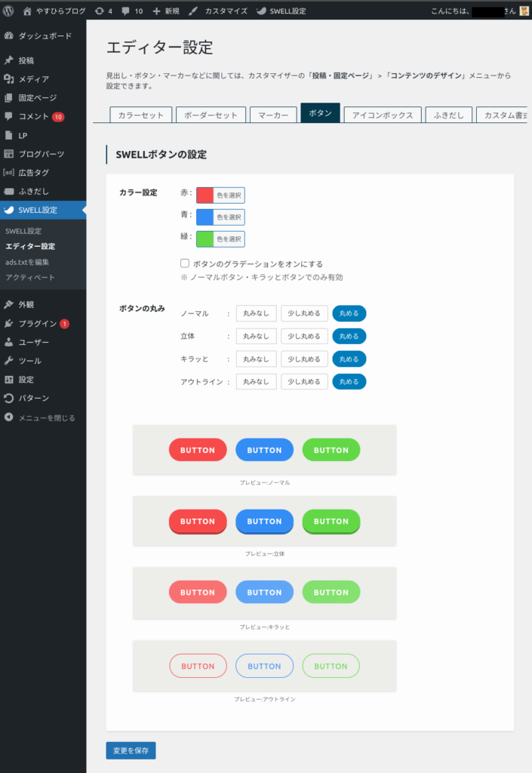The width and height of the screenshot is (532, 773).
Task: Click the 投稿 pin icon
Action: (x=9, y=60)
